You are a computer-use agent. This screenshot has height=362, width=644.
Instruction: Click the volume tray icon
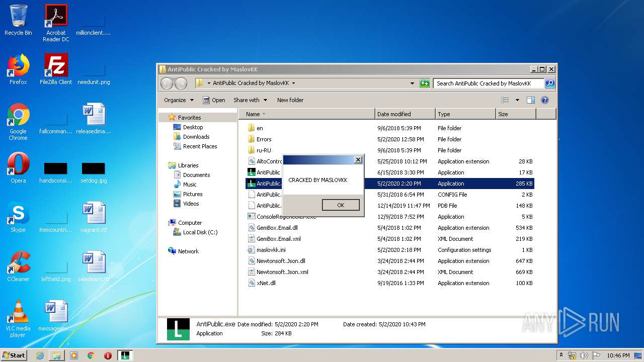584,355
